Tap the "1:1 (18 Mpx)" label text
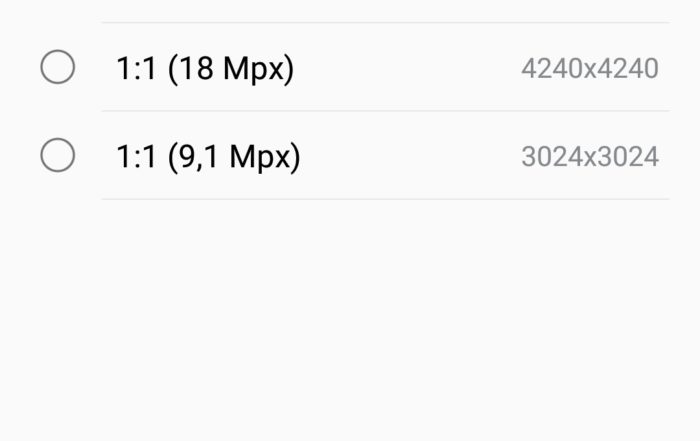The width and height of the screenshot is (700, 441). pyautogui.click(x=205, y=68)
